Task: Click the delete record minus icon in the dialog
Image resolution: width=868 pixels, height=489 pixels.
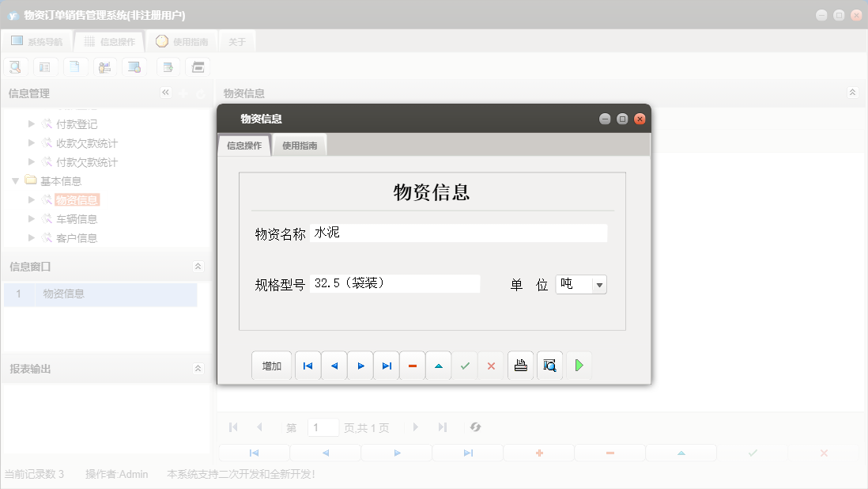Action: pyautogui.click(x=412, y=365)
